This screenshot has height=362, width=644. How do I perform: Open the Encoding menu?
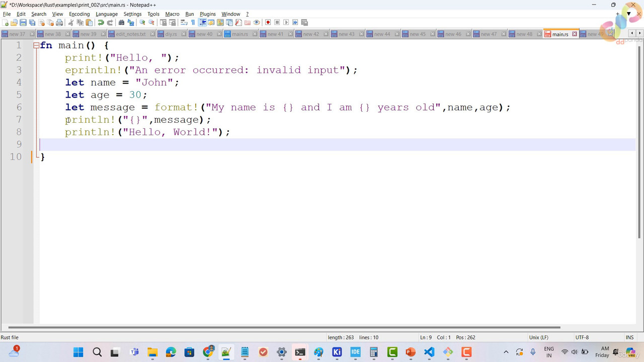click(x=79, y=14)
